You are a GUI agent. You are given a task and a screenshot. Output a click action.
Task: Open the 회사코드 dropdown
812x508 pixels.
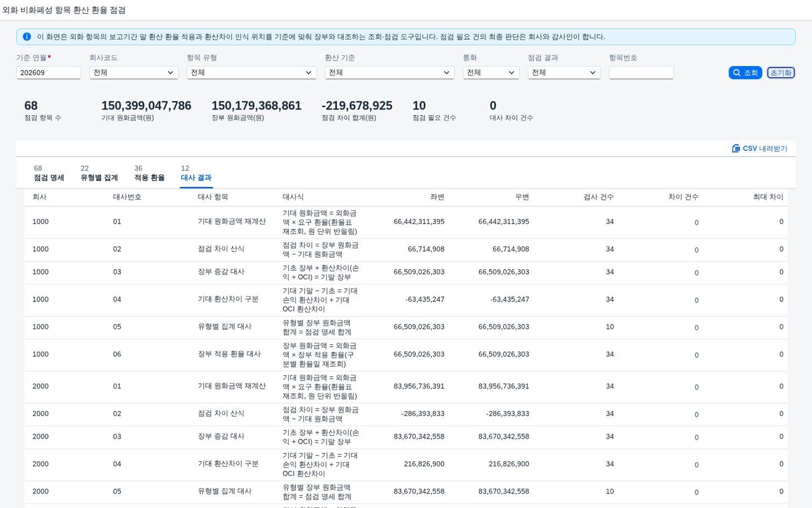(134, 73)
